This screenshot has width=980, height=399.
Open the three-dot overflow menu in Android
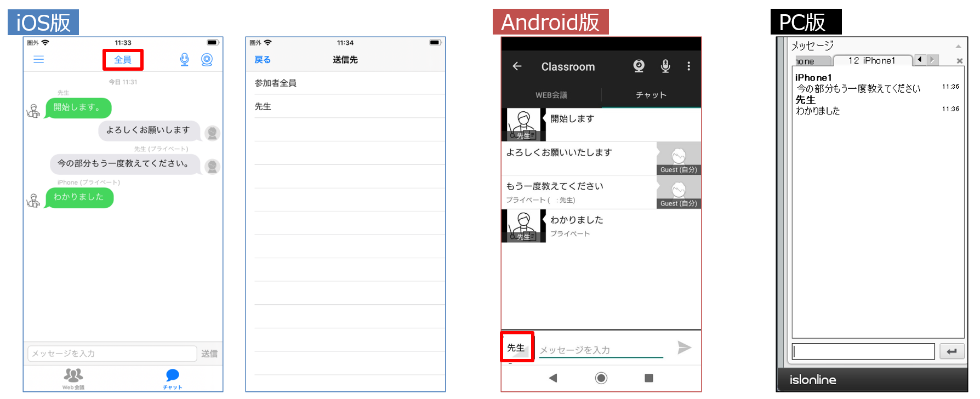[x=689, y=66]
